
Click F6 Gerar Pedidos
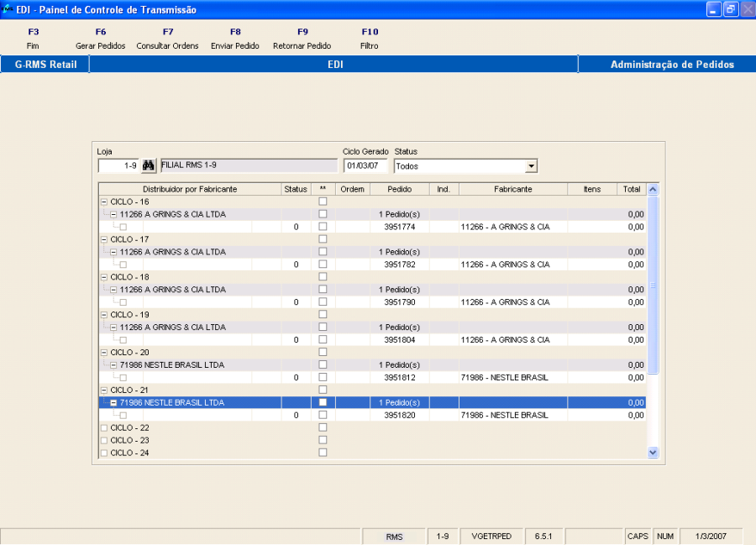point(100,39)
